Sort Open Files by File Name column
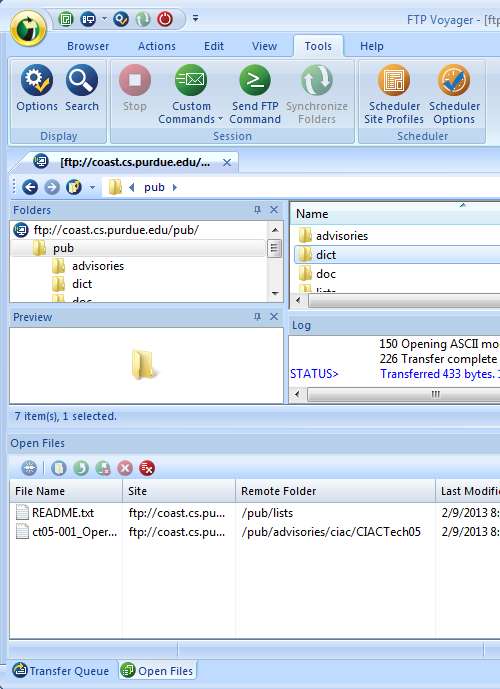The height and width of the screenshot is (689, 500). click(x=66, y=491)
